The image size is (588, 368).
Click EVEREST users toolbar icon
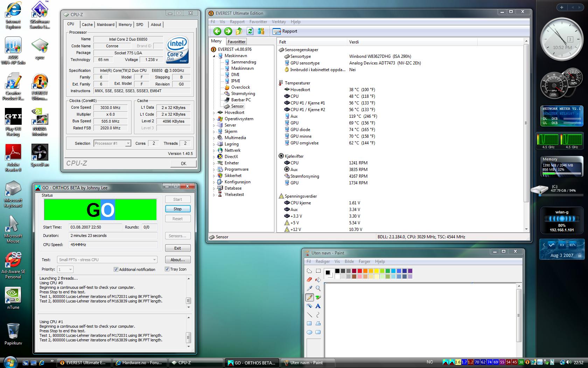click(261, 31)
